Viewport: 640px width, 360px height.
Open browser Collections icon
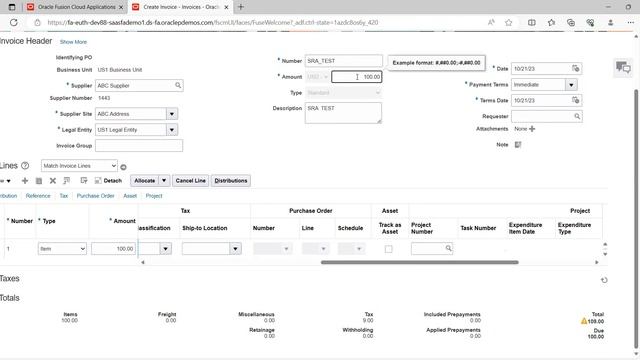571,22
